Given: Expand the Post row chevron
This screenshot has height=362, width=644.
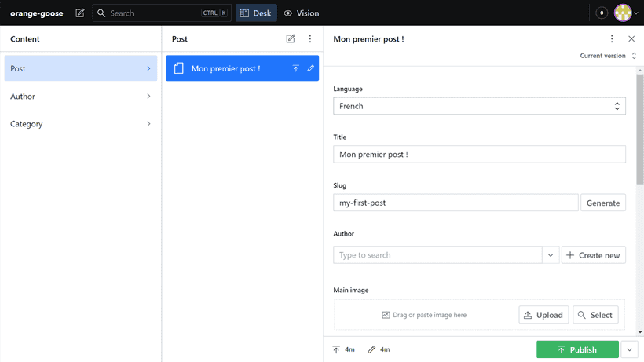Looking at the screenshot, I should coord(148,68).
